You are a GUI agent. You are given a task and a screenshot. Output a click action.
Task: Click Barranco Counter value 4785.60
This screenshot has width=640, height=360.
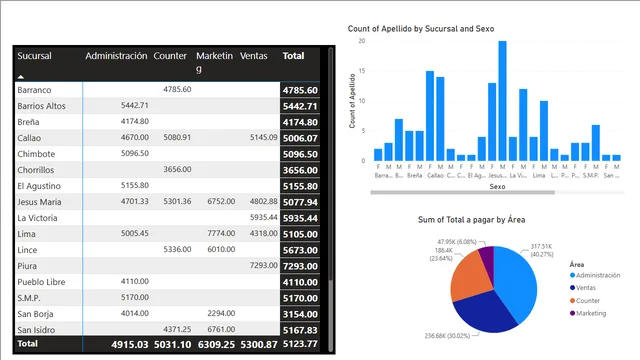(177, 89)
